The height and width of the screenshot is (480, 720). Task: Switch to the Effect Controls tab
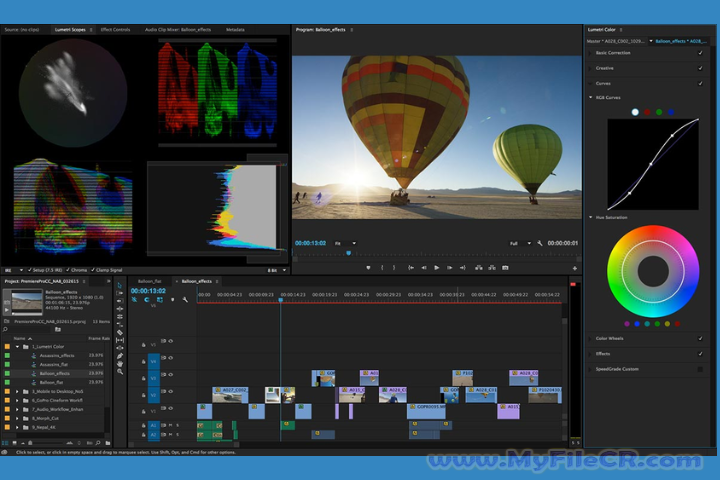coord(115,29)
